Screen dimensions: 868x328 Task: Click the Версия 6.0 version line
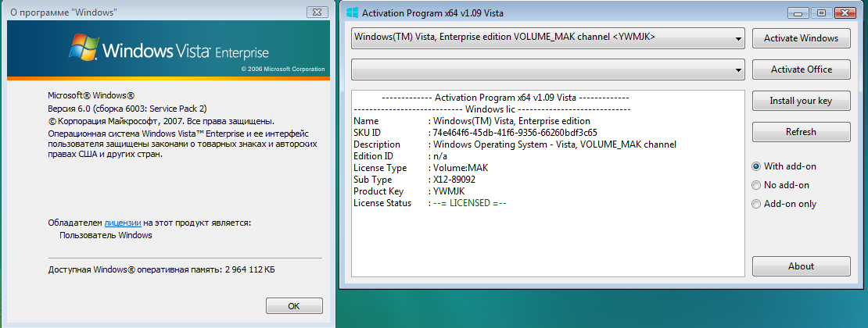click(127, 108)
